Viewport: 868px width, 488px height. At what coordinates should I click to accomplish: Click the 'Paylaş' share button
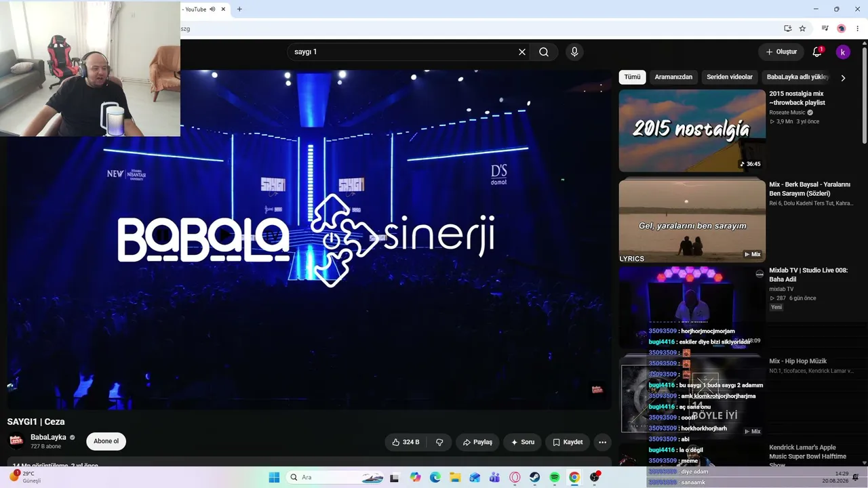coord(477,442)
